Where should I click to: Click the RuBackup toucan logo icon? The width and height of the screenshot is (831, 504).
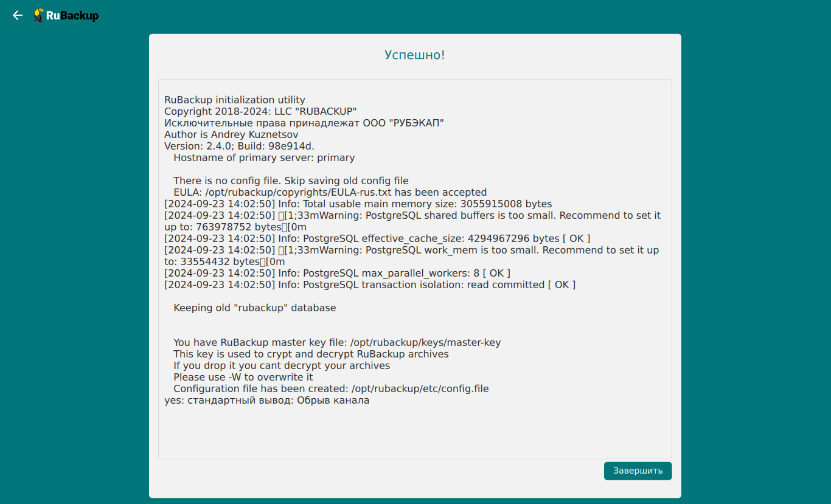coord(39,15)
